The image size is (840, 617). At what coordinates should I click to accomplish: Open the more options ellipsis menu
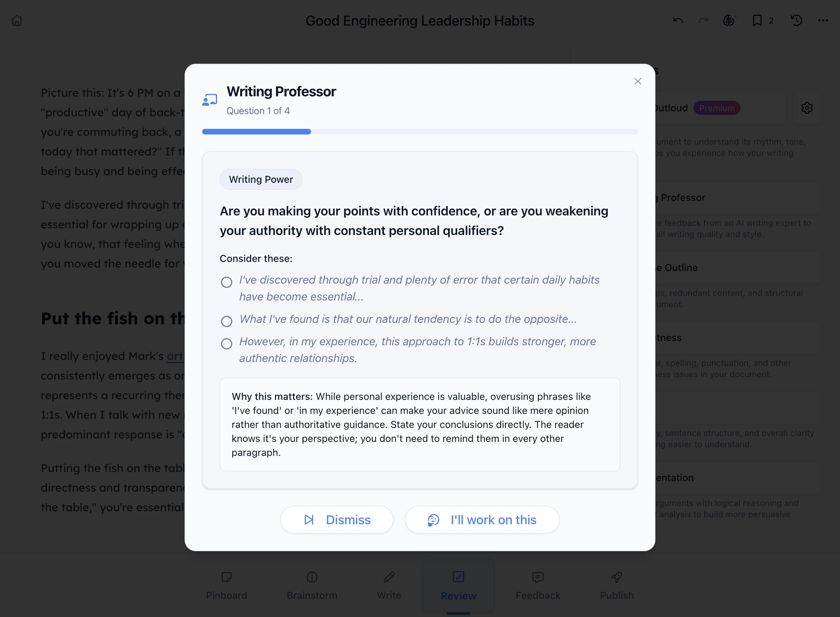point(823,21)
